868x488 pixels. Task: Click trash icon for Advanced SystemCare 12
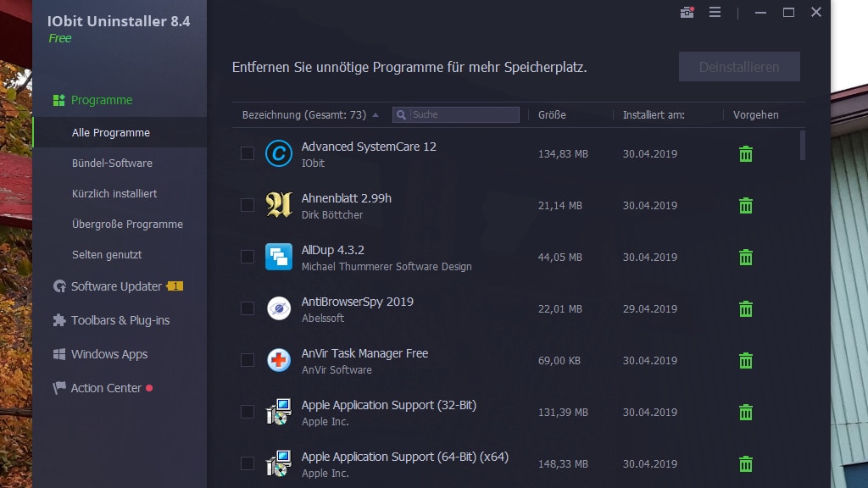pos(746,154)
